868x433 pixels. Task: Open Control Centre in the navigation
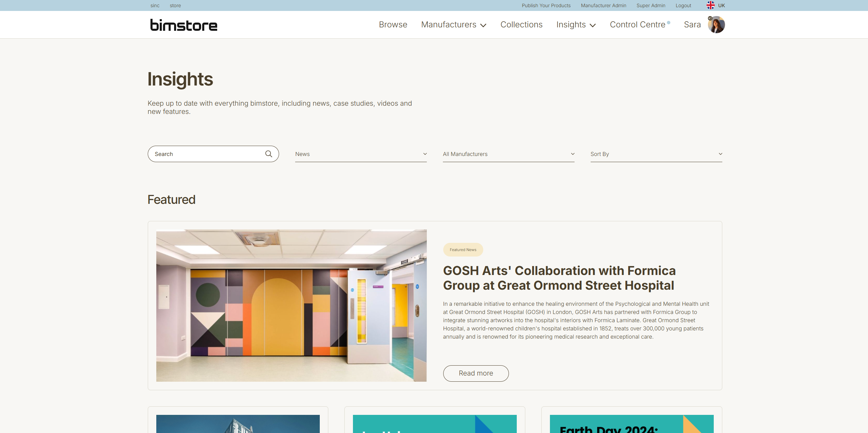pos(637,25)
